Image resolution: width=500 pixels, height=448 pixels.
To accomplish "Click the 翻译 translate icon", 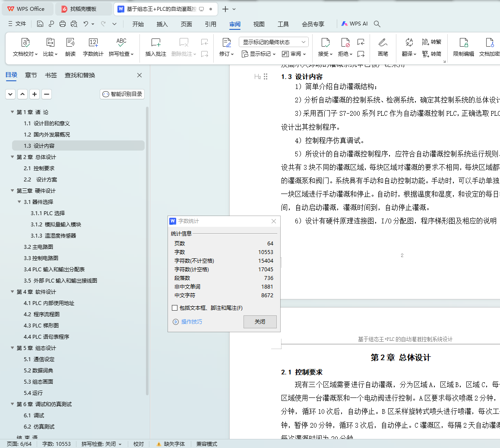I will pos(409,43).
